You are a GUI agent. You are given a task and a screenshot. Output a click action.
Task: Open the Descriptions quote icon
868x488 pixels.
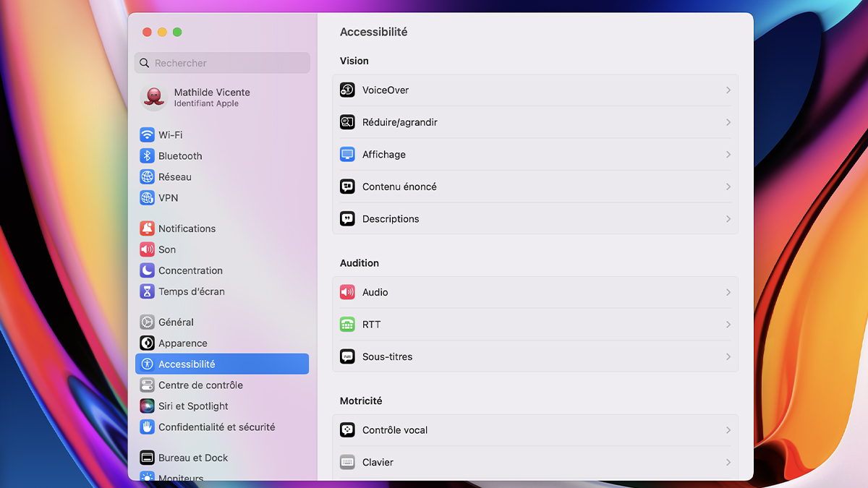pos(347,219)
